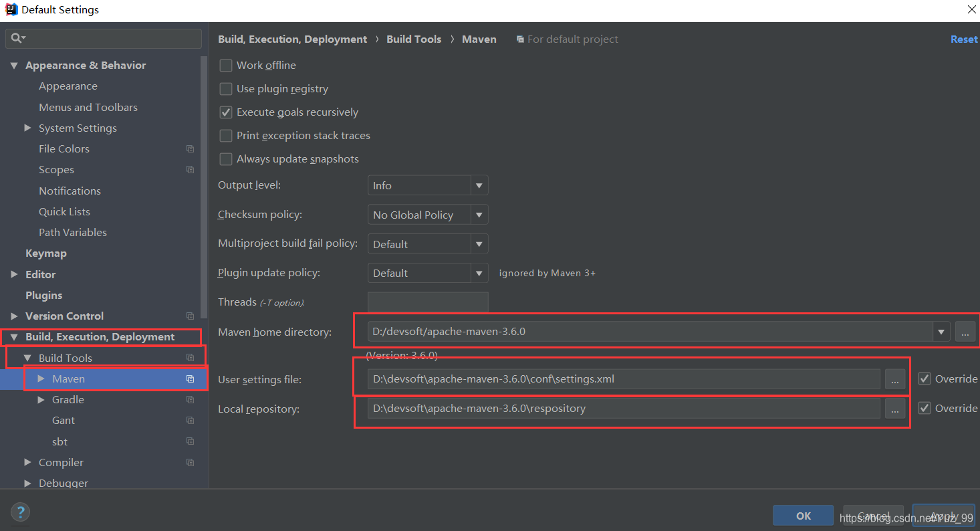The image size is (980, 531).
Task: Uncheck Execute goals recursively
Action: (226, 112)
